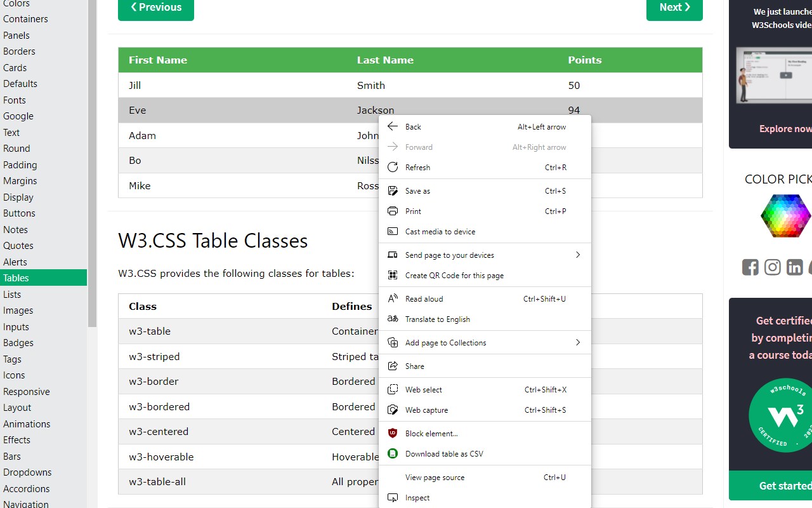This screenshot has height=508, width=812.
Task: Open the LinkedIn icon in sidebar
Action: 795,267
